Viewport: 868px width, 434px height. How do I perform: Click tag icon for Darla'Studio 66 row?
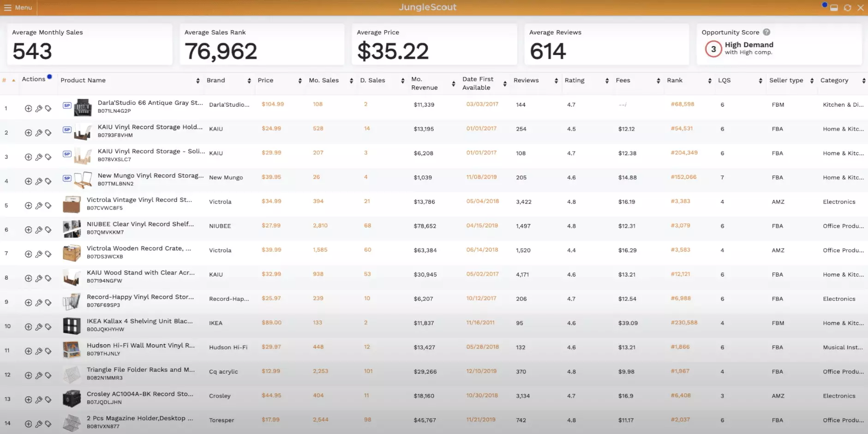pos(48,108)
